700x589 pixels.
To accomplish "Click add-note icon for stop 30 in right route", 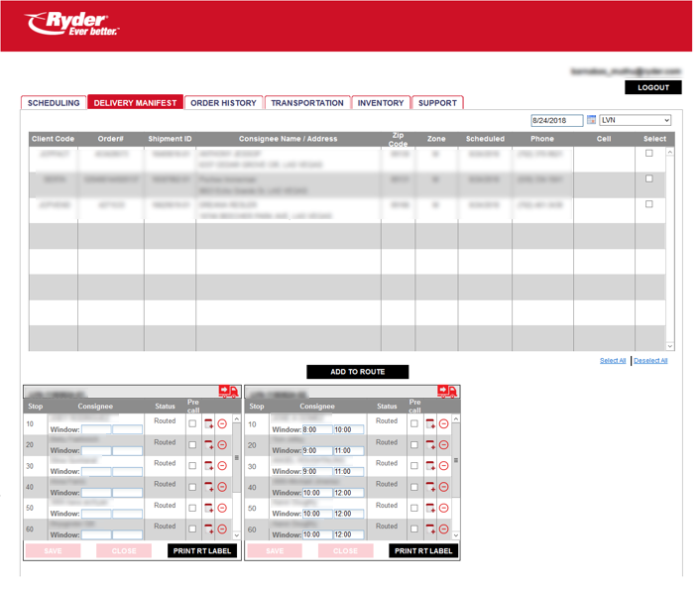I will [x=430, y=466].
